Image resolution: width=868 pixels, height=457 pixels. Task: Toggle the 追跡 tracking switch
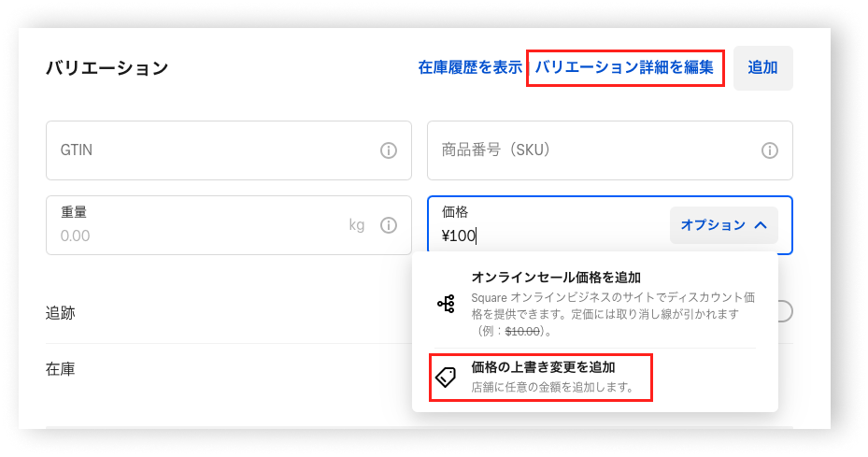point(785,311)
